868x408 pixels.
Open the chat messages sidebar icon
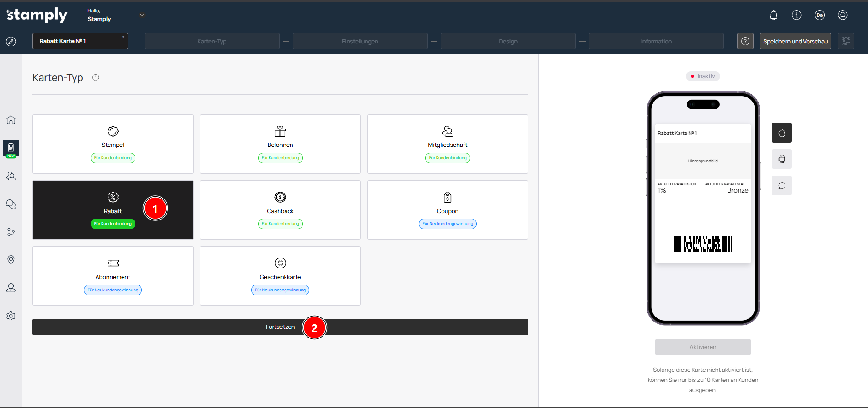point(11,204)
